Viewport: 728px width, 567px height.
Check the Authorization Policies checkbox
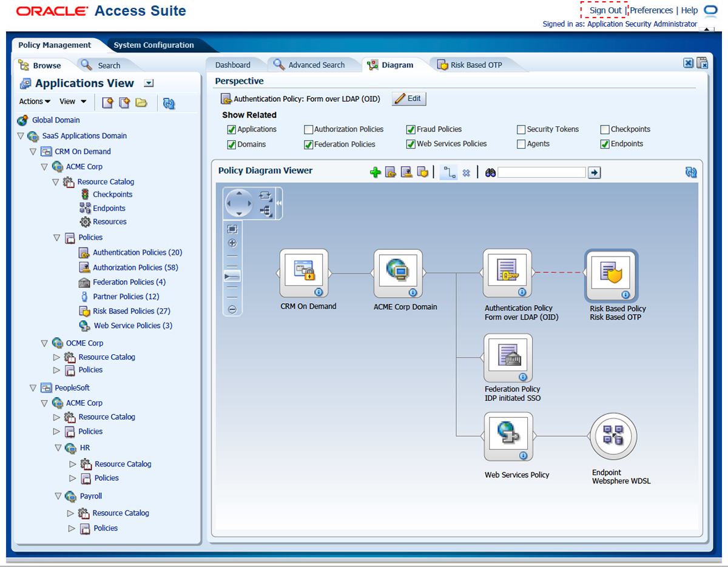click(x=308, y=130)
